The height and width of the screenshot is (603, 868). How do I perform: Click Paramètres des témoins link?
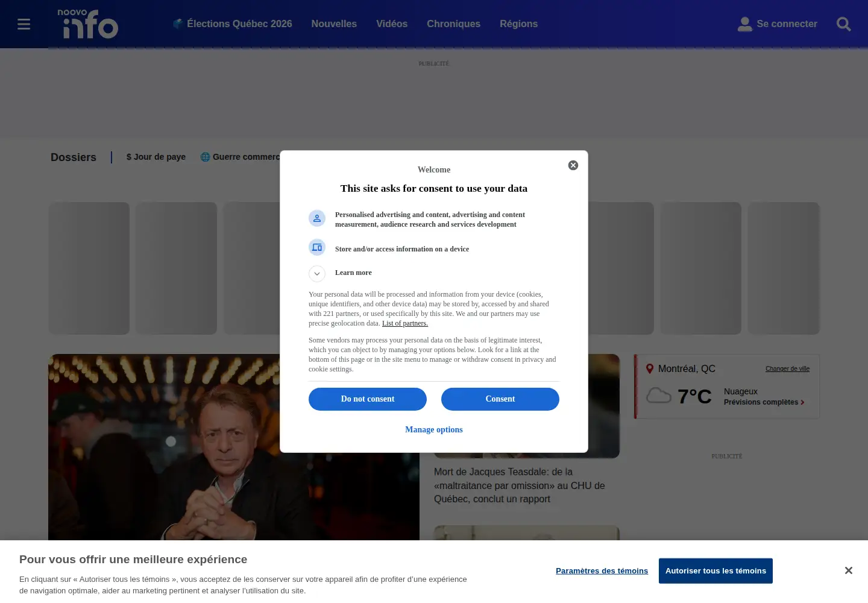click(602, 571)
